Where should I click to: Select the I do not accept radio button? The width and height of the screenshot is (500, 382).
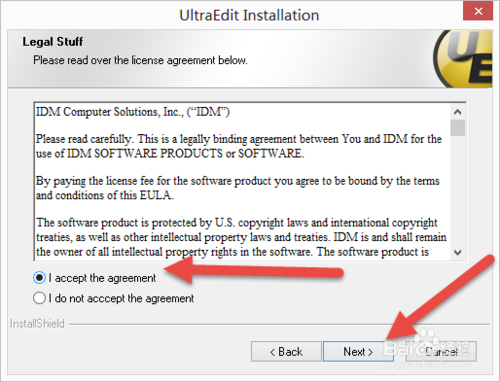click(x=39, y=298)
